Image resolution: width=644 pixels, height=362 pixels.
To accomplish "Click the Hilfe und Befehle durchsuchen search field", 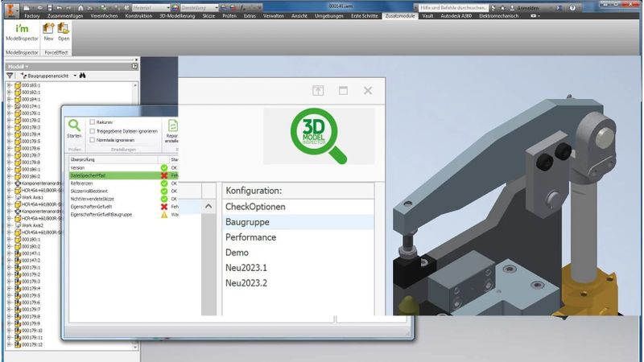I will pyautogui.click(x=453, y=8).
